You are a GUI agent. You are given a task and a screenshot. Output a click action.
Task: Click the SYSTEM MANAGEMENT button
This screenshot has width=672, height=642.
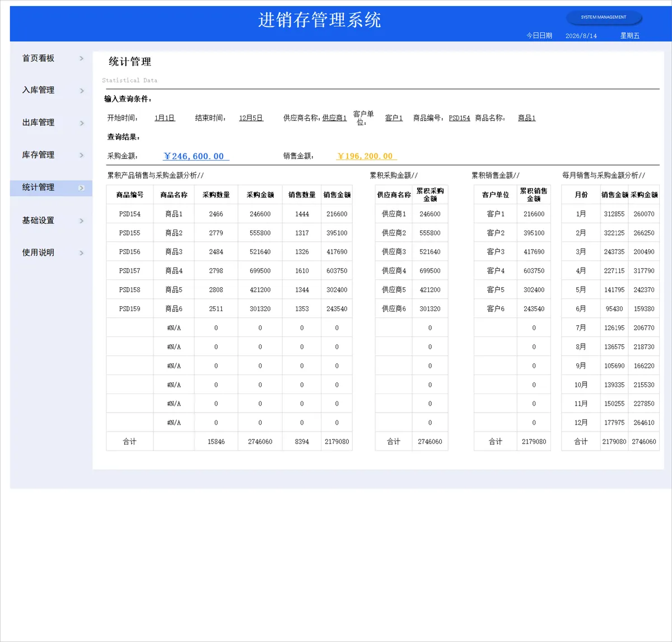point(604,17)
